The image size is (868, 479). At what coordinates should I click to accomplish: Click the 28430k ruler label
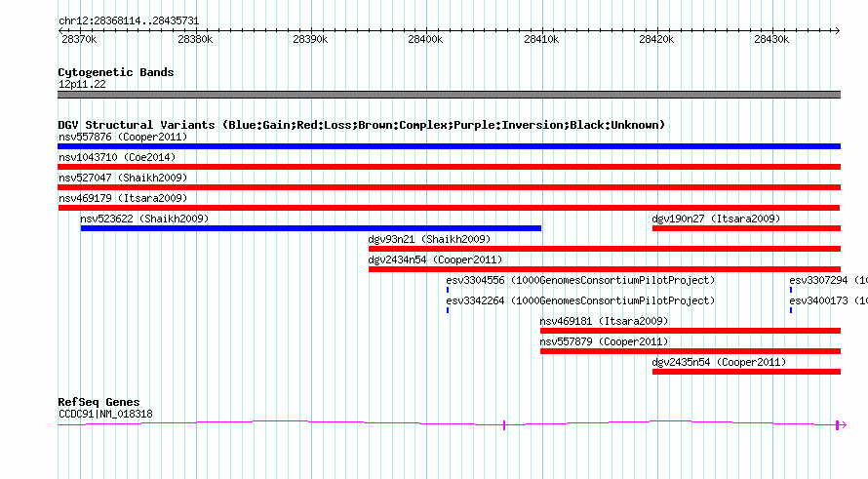[771, 39]
